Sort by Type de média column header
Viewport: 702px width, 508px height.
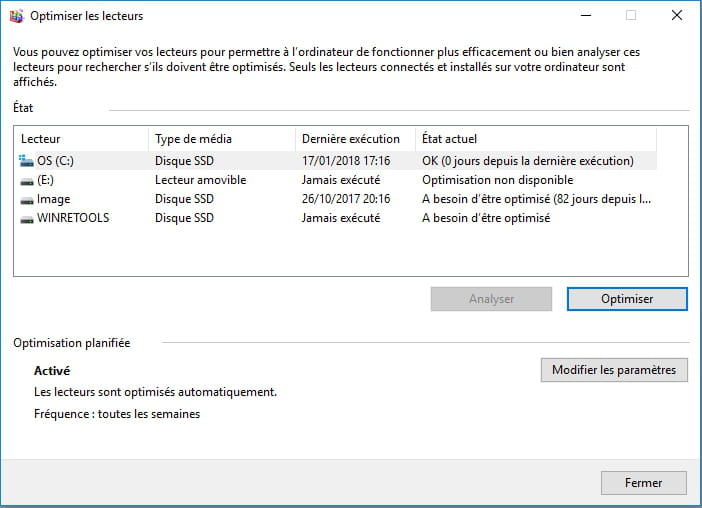tap(221, 139)
